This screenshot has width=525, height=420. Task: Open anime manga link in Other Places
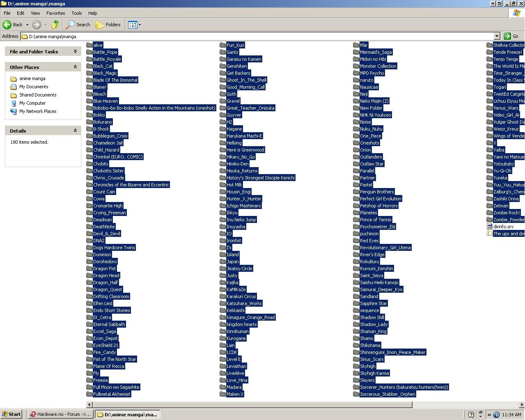click(x=32, y=78)
